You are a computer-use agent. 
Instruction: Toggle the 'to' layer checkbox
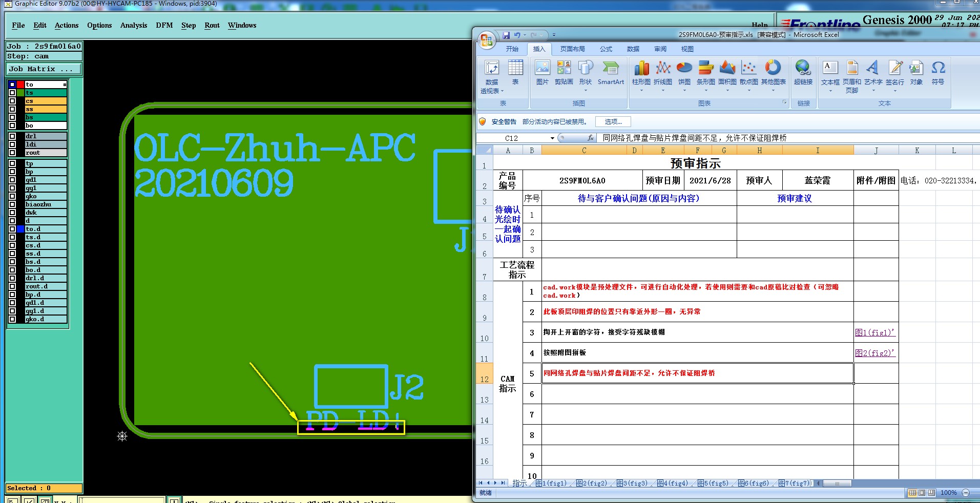click(12, 85)
